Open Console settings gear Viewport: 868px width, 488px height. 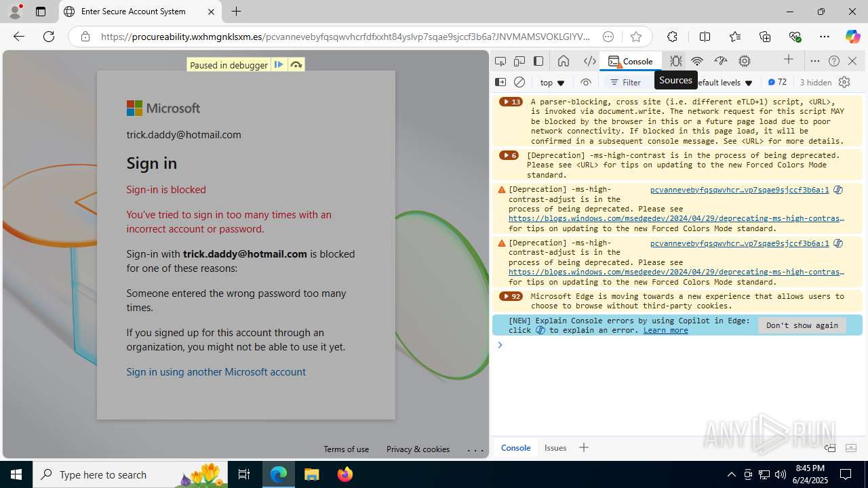click(x=844, y=82)
